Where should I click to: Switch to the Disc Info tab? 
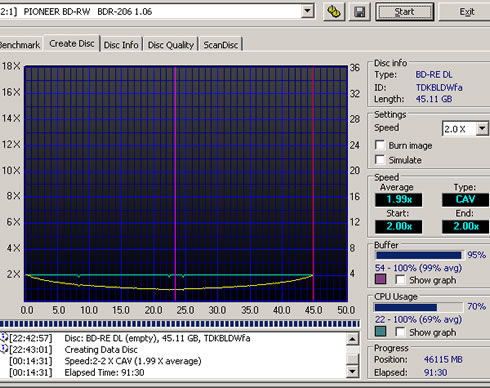tap(121, 45)
